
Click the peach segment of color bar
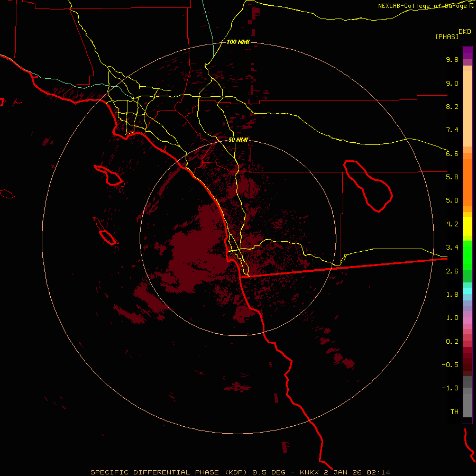tap(467, 108)
